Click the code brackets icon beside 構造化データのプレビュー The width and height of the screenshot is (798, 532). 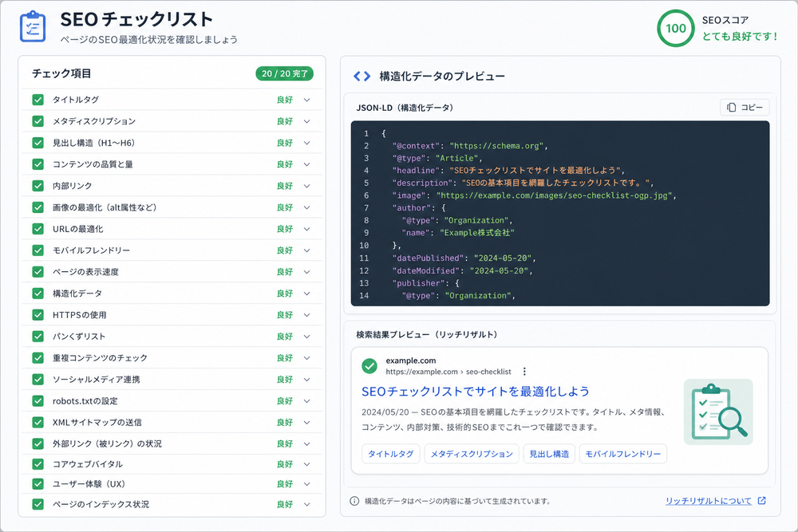(361, 77)
